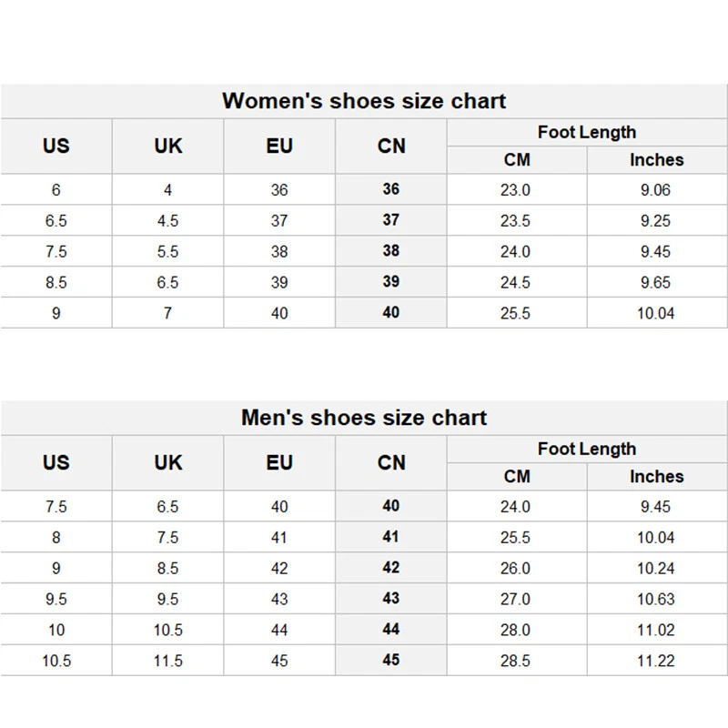Select the CM subheader in women's chart

[517, 160]
